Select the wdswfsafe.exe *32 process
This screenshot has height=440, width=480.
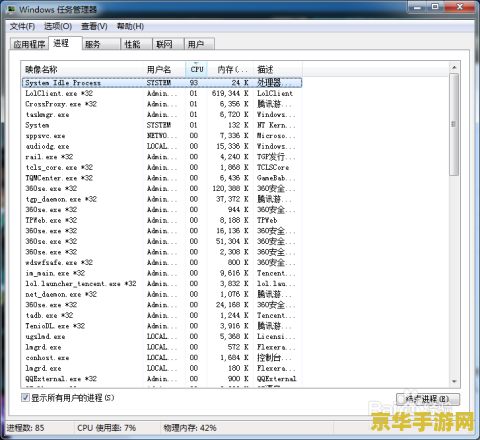tap(162, 262)
